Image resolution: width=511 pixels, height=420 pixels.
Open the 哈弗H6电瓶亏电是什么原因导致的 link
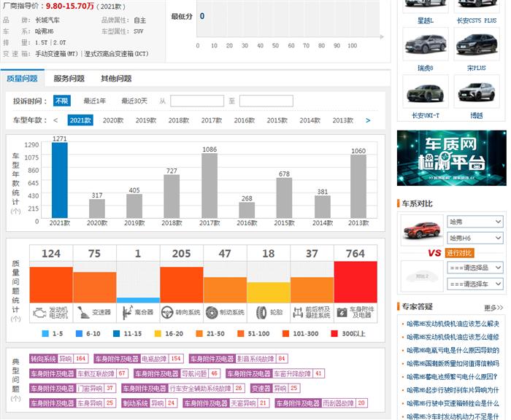click(453, 350)
